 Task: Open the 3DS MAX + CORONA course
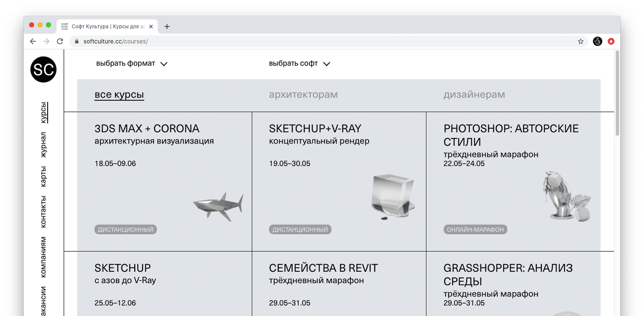coord(147,129)
